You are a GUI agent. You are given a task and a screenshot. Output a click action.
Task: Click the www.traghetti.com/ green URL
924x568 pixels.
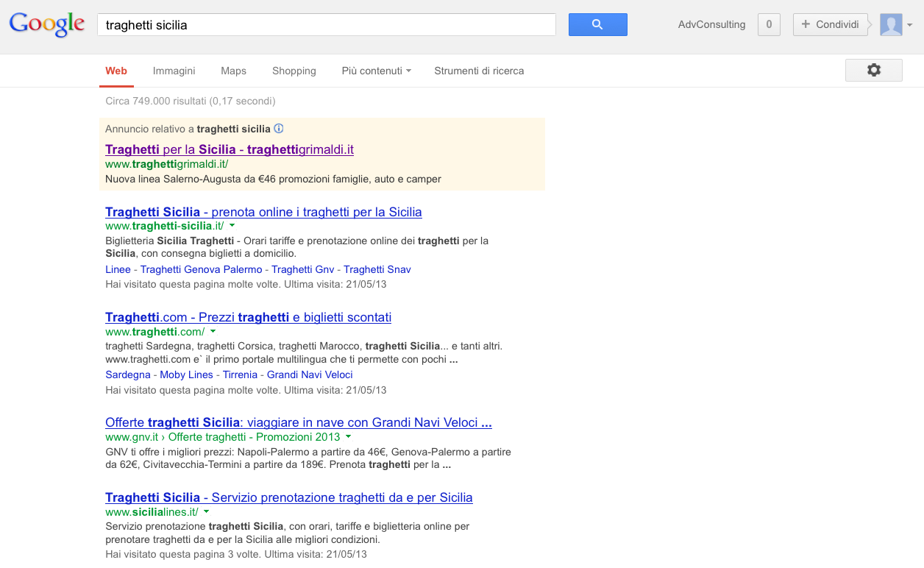pyautogui.click(x=154, y=332)
